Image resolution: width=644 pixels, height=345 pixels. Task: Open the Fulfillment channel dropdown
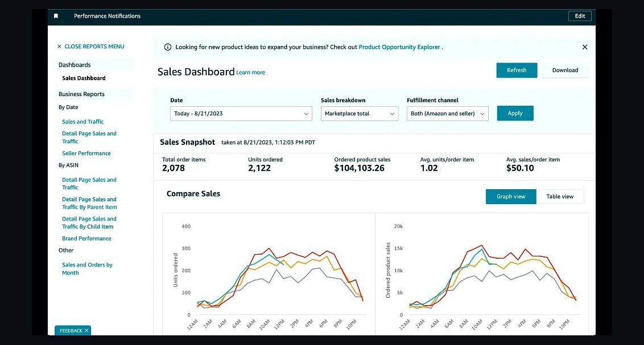pyautogui.click(x=447, y=114)
